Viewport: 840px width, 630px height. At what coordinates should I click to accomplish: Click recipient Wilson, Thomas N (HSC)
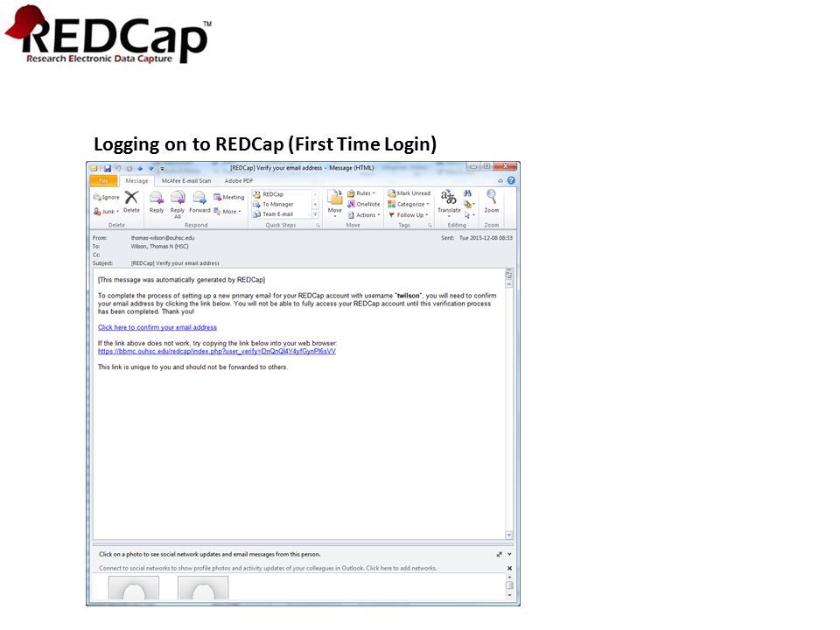(159, 247)
